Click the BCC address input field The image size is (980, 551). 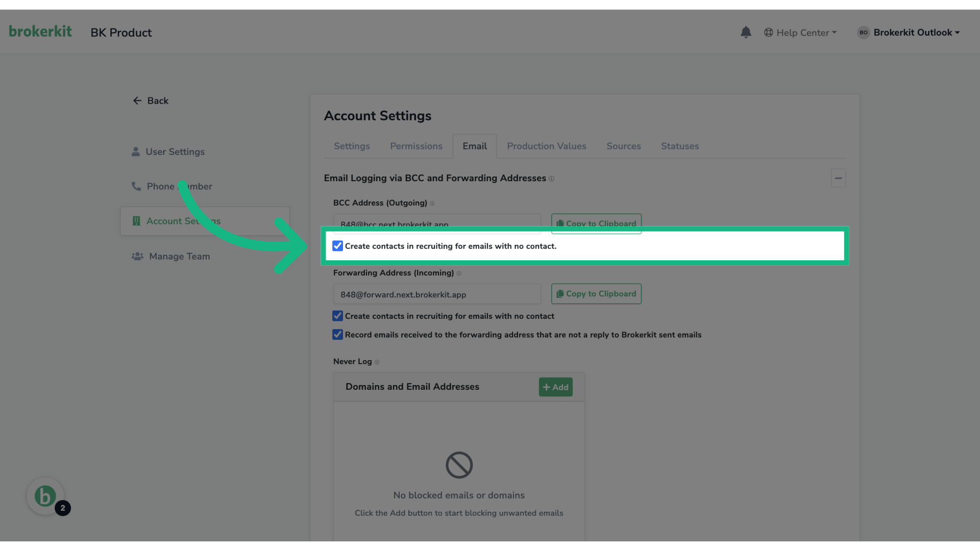(x=437, y=223)
